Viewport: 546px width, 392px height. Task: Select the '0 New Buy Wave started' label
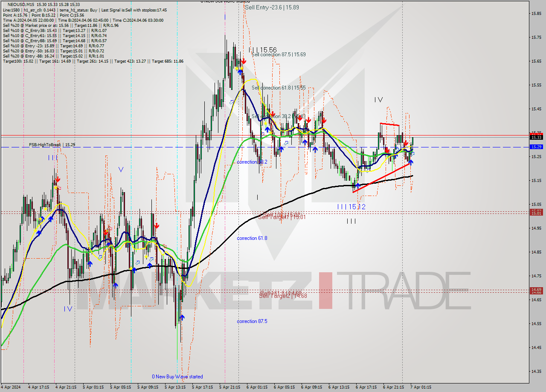point(177,377)
